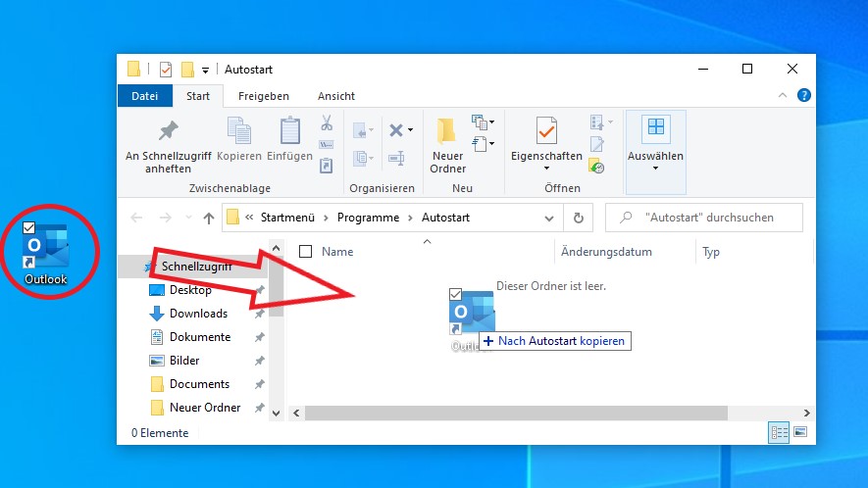Click the easy access icon

click(480, 144)
